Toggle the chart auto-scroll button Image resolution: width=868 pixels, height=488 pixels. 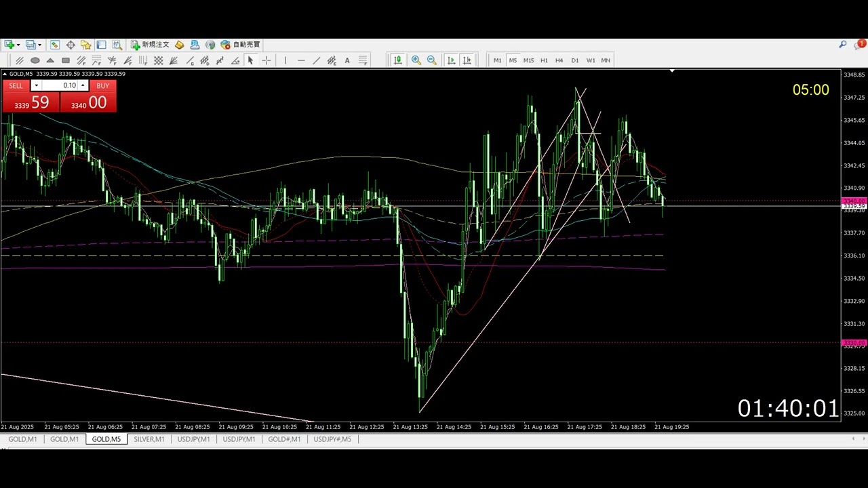[451, 60]
